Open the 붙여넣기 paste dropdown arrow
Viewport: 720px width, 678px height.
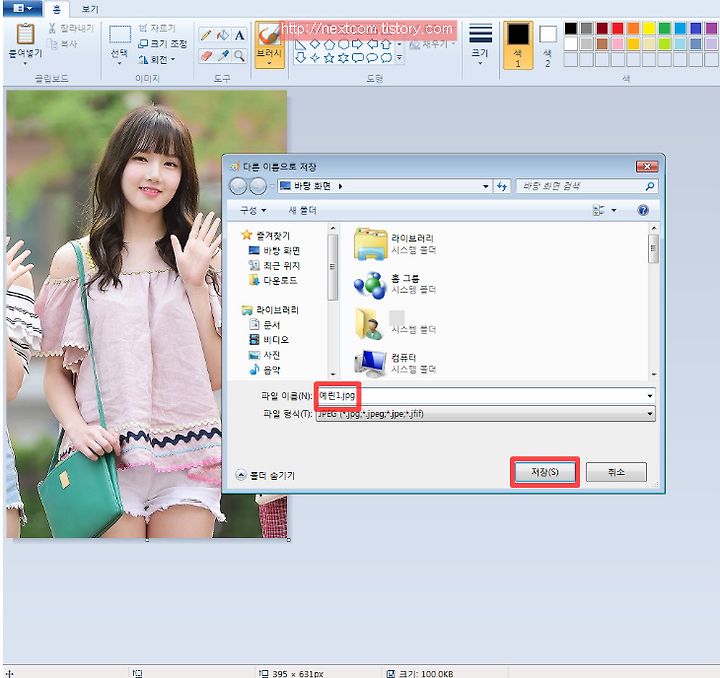click(25, 63)
